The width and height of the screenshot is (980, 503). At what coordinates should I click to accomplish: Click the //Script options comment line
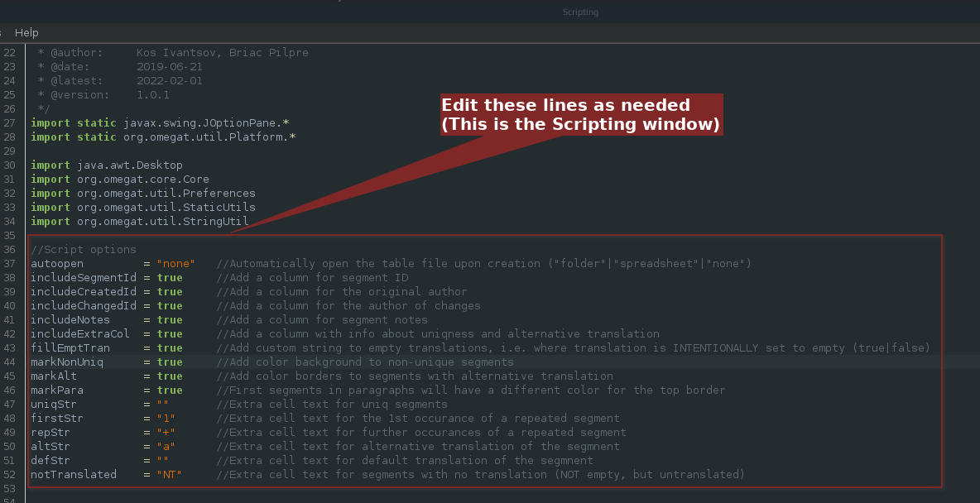click(84, 250)
